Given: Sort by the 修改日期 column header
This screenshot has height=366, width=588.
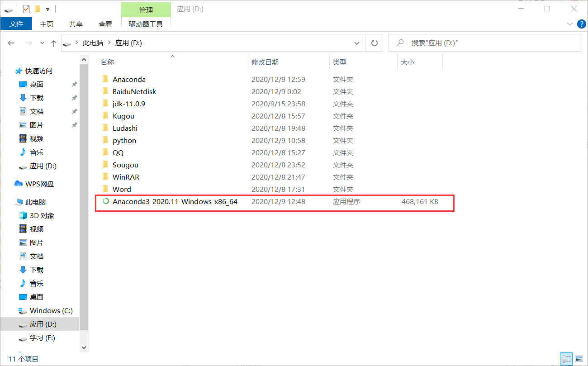Looking at the screenshot, I should point(265,62).
